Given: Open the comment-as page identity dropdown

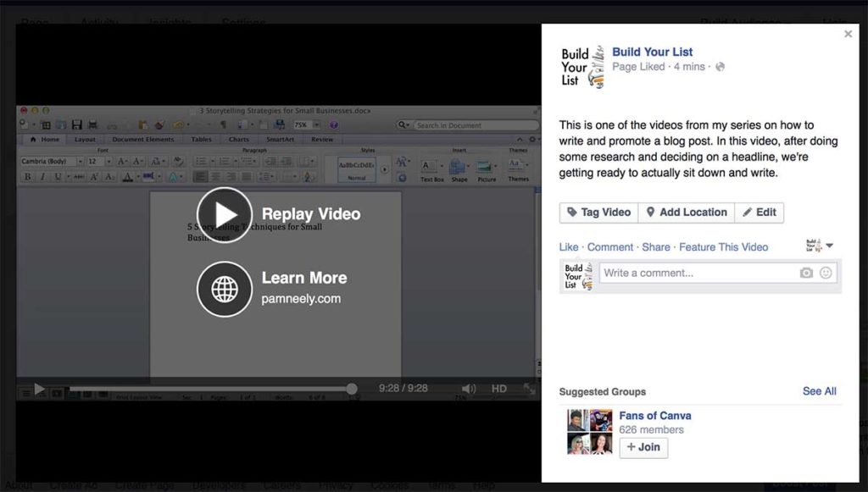Looking at the screenshot, I should coord(820,246).
